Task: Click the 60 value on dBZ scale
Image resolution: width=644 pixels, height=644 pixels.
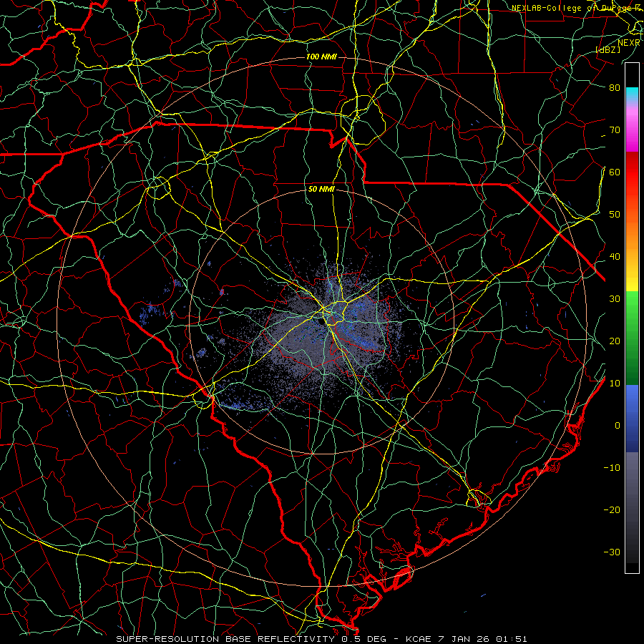Action: click(615, 172)
